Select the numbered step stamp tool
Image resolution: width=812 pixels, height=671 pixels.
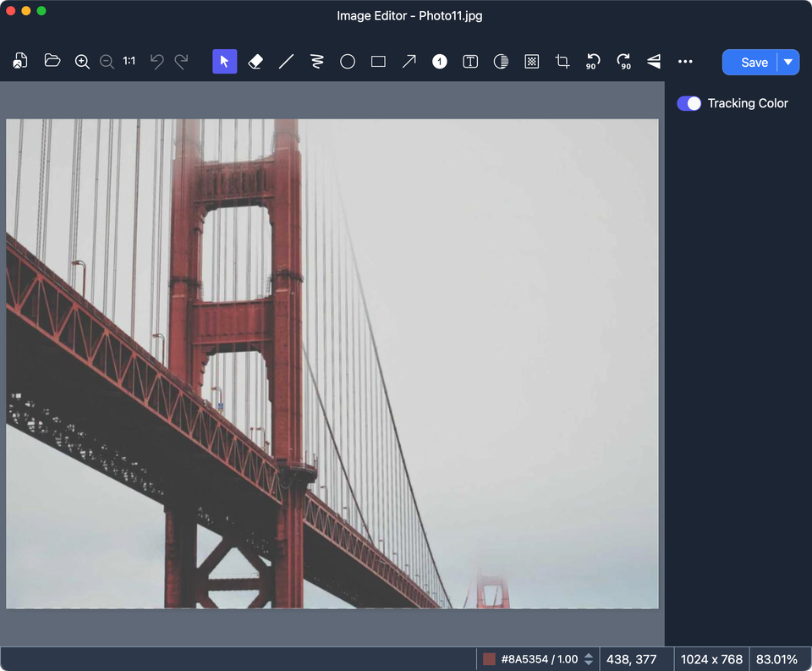439,61
